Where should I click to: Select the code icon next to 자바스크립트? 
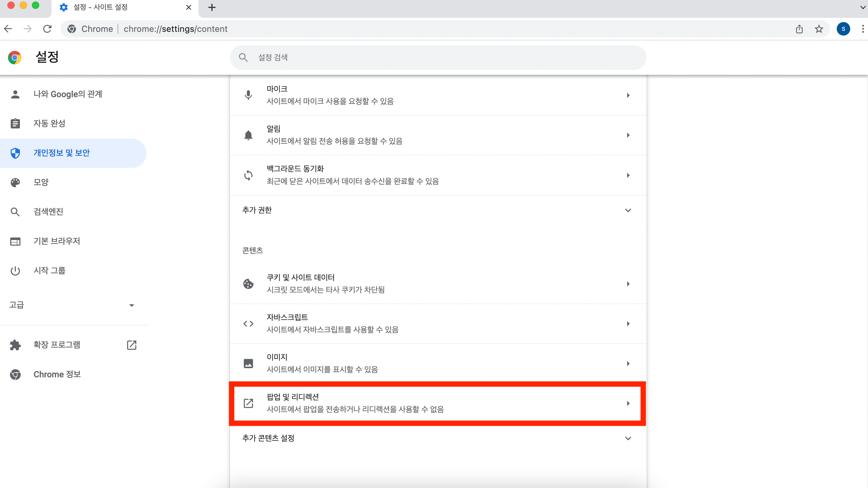[248, 323]
